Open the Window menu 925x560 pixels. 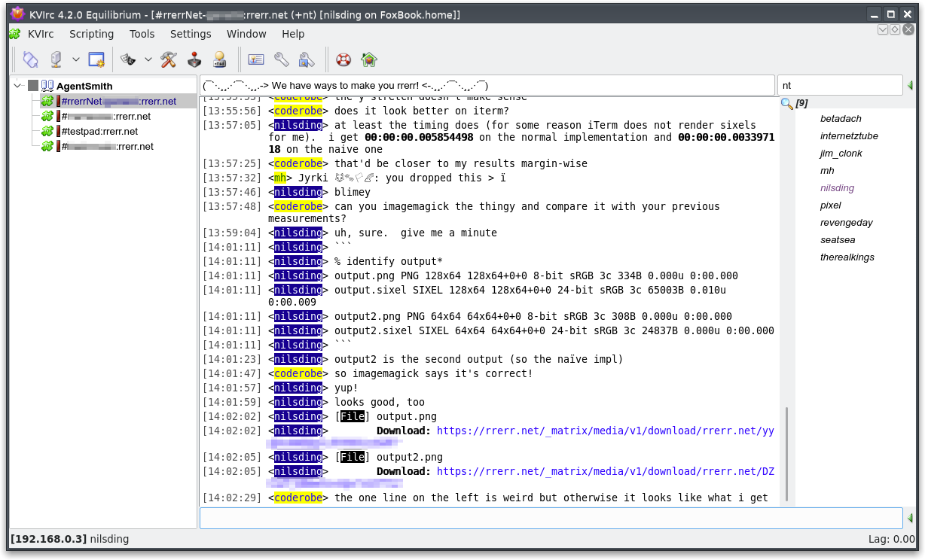click(x=246, y=34)
